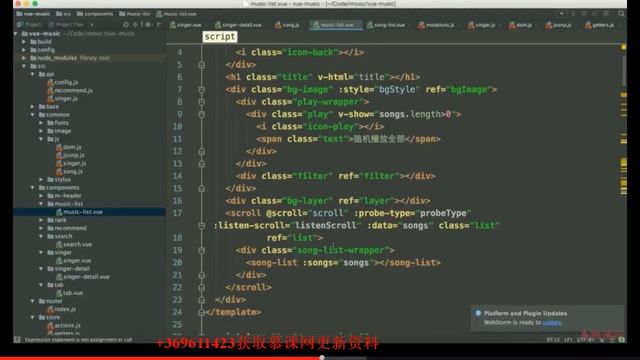Click the collapse-all icon in Project panel
The height and width of the screenshot is (360, 640).
point(136,24)
